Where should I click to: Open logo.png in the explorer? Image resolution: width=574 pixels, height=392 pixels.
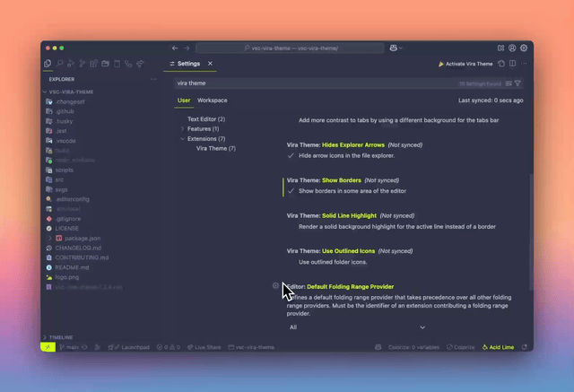[63, 277]
